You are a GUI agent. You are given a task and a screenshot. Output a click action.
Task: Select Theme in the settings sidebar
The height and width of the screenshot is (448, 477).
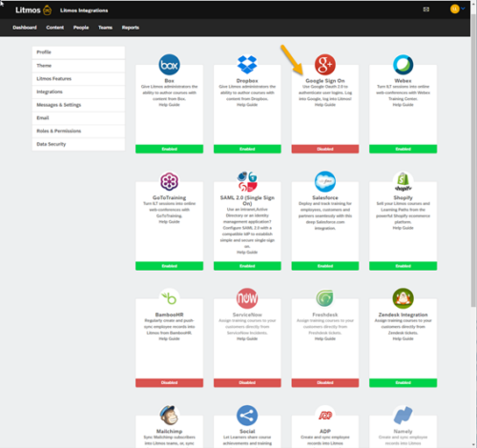click(78, 66)
